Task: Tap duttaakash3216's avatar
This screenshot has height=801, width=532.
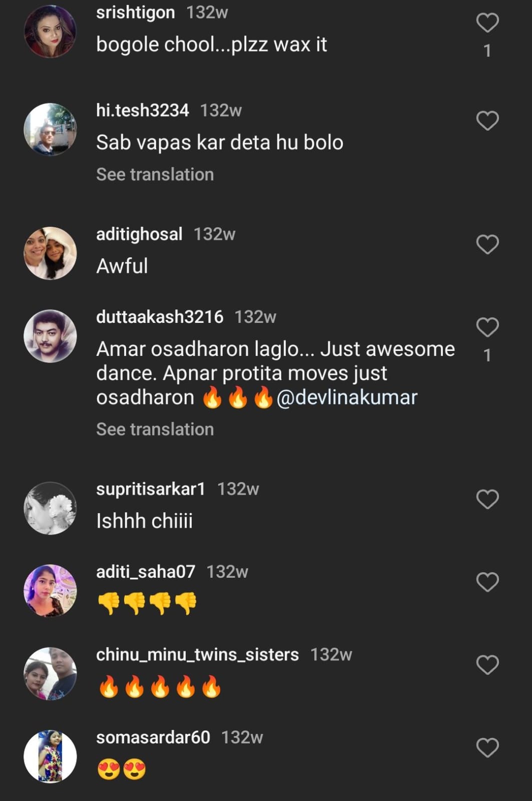Action: point(50,336)
